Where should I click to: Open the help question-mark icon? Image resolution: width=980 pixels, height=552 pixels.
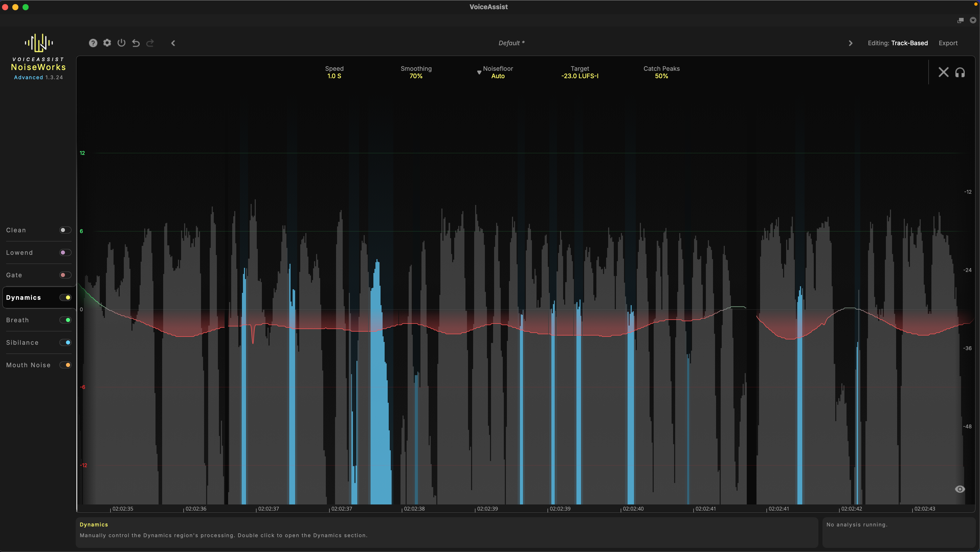pos(93,43)
